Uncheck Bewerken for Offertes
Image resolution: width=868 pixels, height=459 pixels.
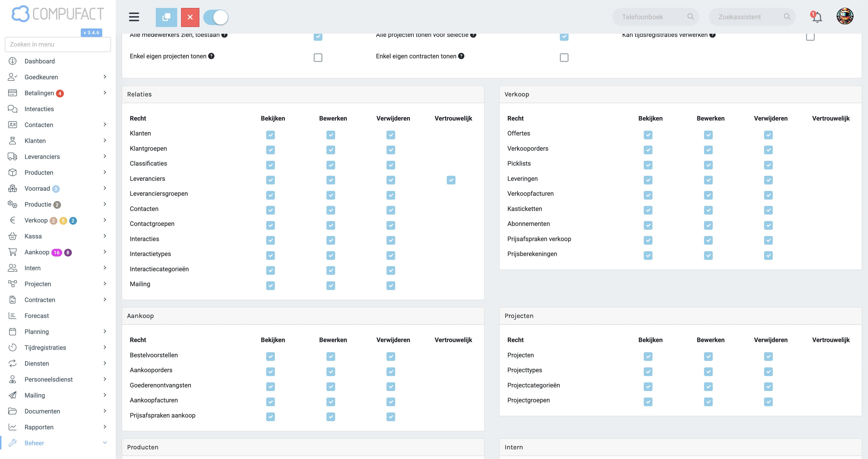tap(708, 135)
